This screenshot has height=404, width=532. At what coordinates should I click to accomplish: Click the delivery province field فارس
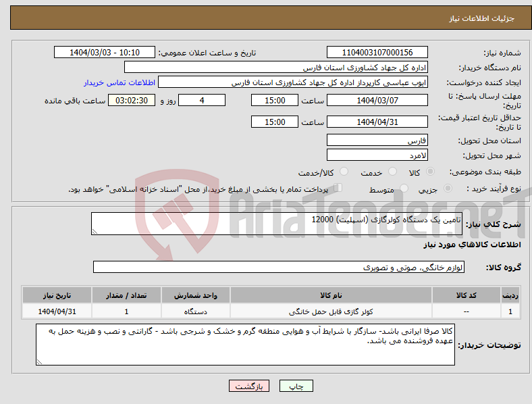pos(377,141)
